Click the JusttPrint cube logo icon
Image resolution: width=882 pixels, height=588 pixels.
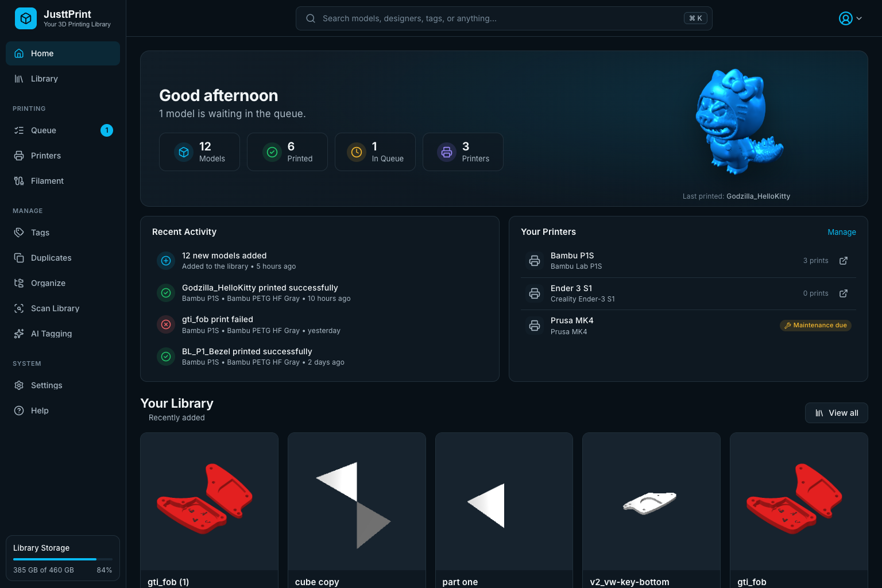pos(25,18)
